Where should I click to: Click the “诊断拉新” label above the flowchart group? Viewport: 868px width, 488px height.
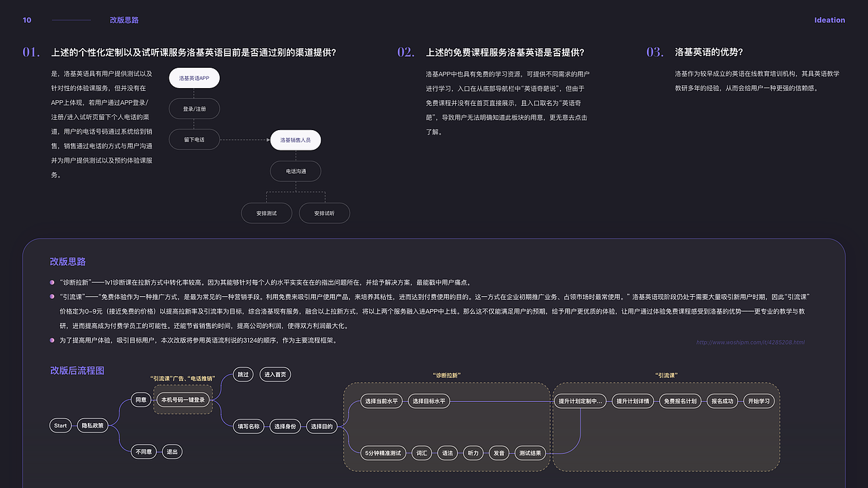click(x=446, y=375)
